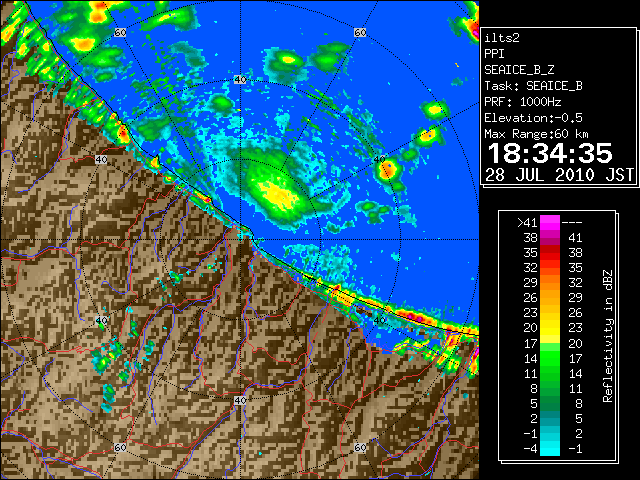Screen dimensions: 640x480
Task: Select the '40' range label over northwestern land
Action: [x=101, y=160]
